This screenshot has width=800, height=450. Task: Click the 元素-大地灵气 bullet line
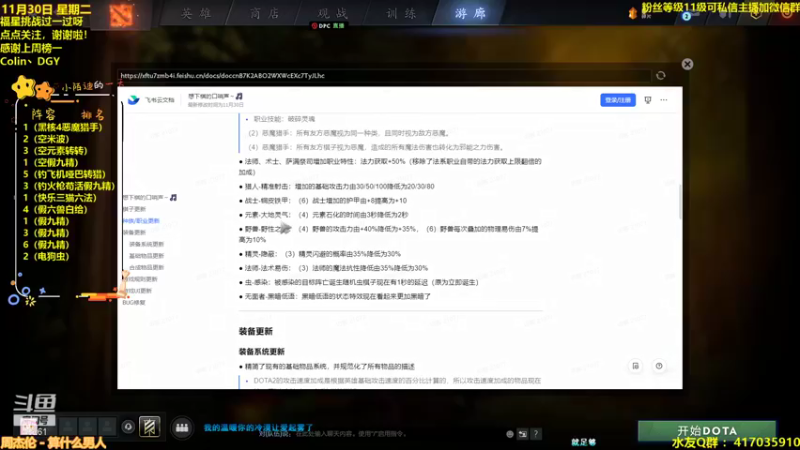[324, 215]
